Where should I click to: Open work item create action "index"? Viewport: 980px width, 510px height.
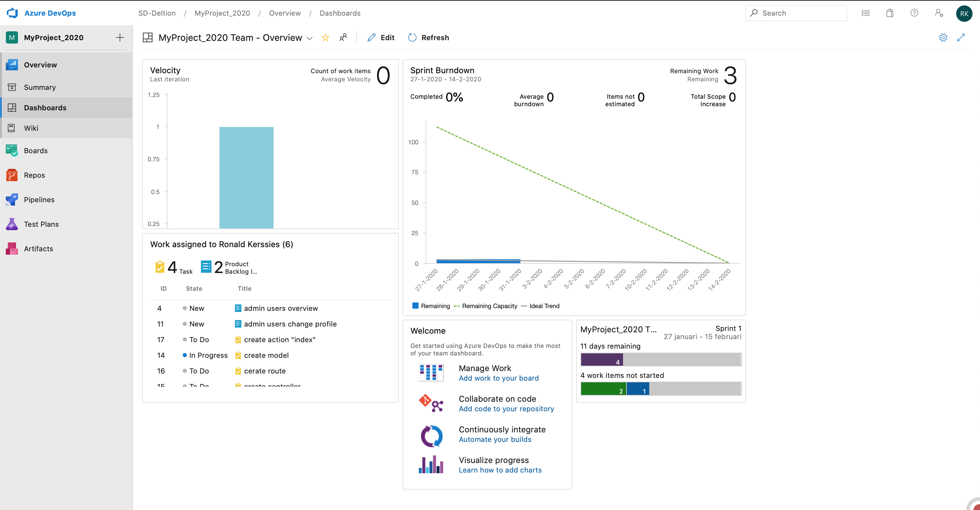[x=280, y=339]
